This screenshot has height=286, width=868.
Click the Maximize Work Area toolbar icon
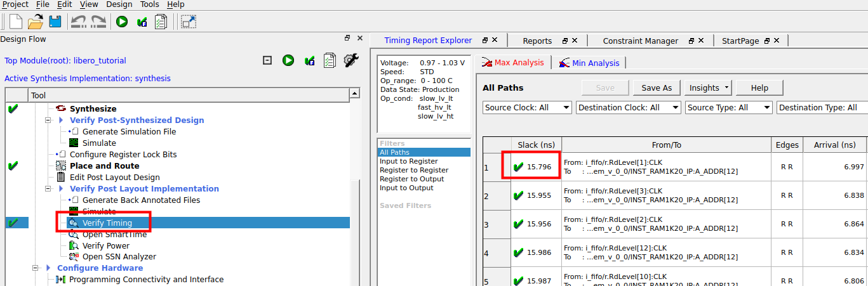pos(189,22)
